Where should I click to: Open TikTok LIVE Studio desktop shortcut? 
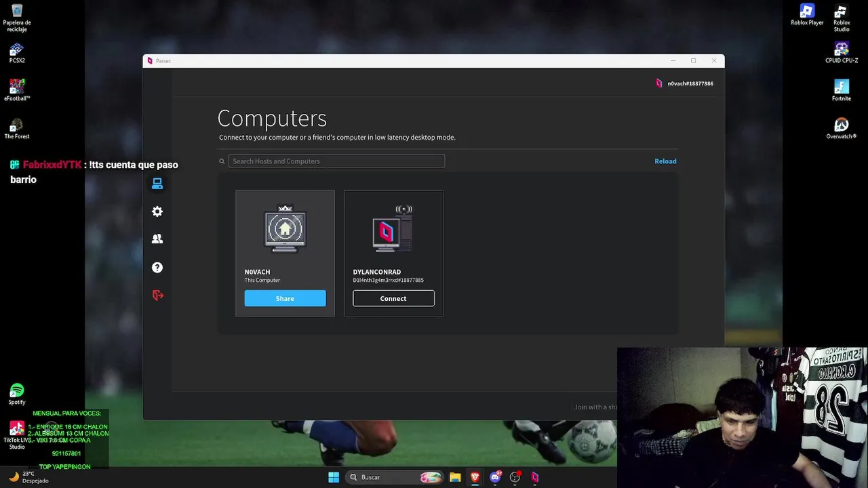(x=17, y=435)
